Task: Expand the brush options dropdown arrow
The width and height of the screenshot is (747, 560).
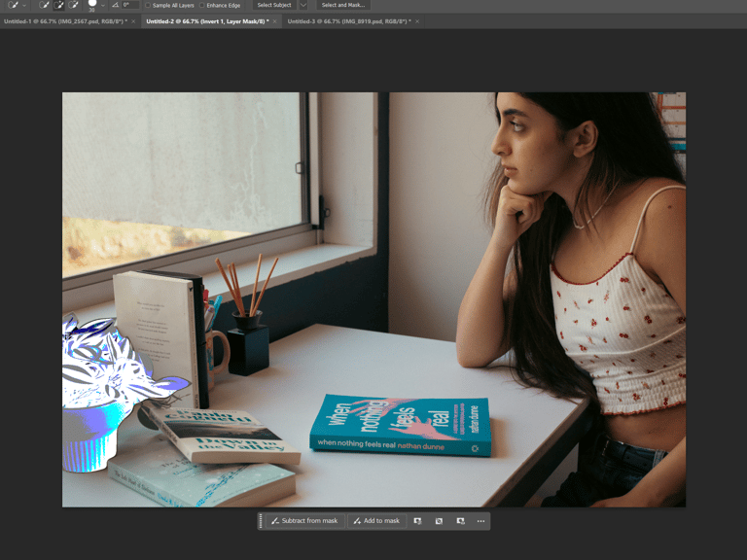Action: point(102,5)
